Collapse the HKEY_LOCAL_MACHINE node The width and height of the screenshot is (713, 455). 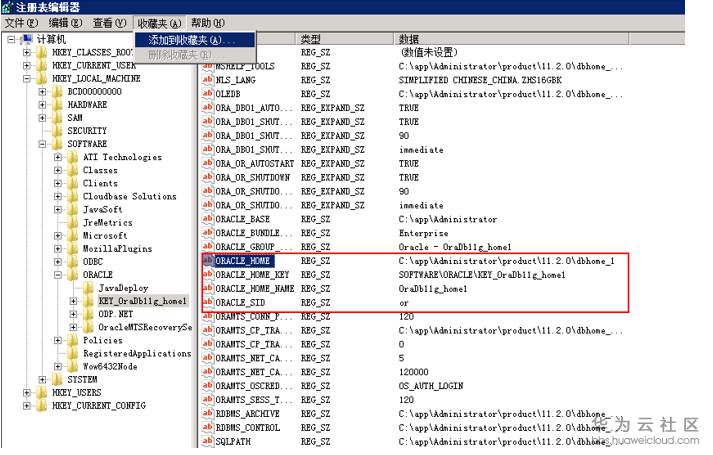click(x=27, y=79)
